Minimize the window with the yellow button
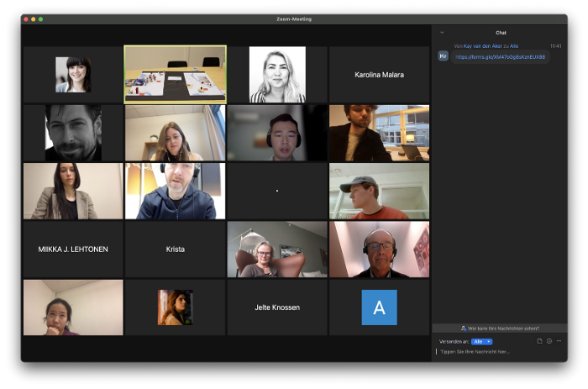Image resolution: width=588 pixels, height=389 pixels. (33, 18)
